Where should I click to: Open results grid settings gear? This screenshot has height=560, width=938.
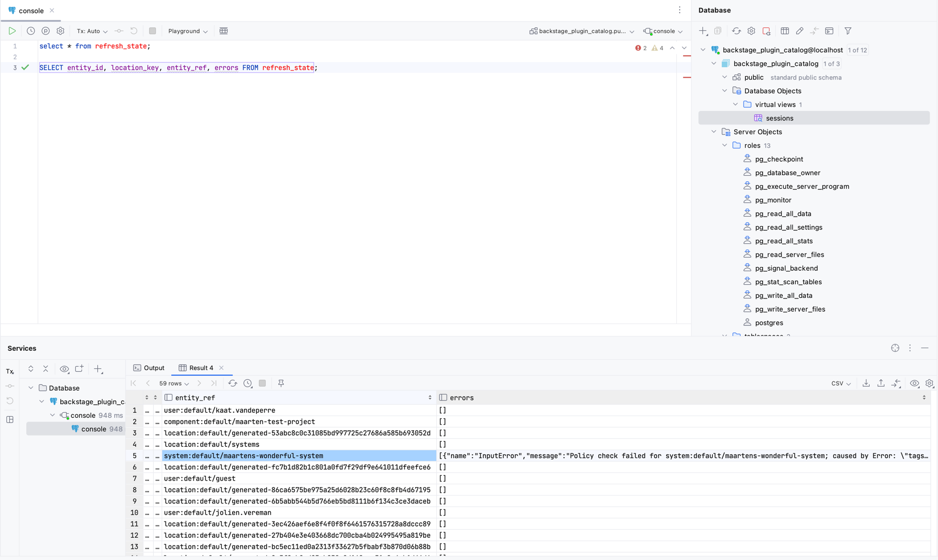(x=929, y=383)
